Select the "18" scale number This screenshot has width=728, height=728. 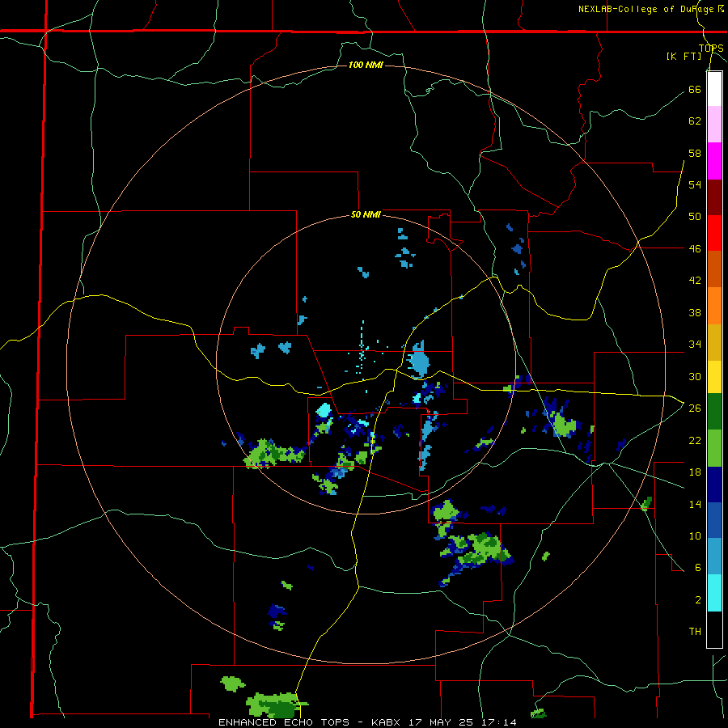[695, 472]
